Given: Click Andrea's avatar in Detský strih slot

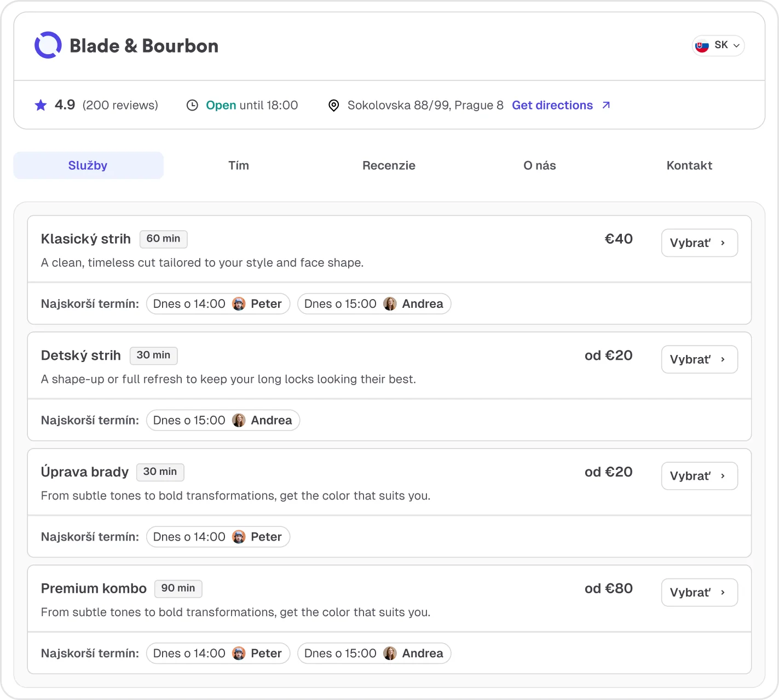Looking at the screenshot, I should [239, 420].
